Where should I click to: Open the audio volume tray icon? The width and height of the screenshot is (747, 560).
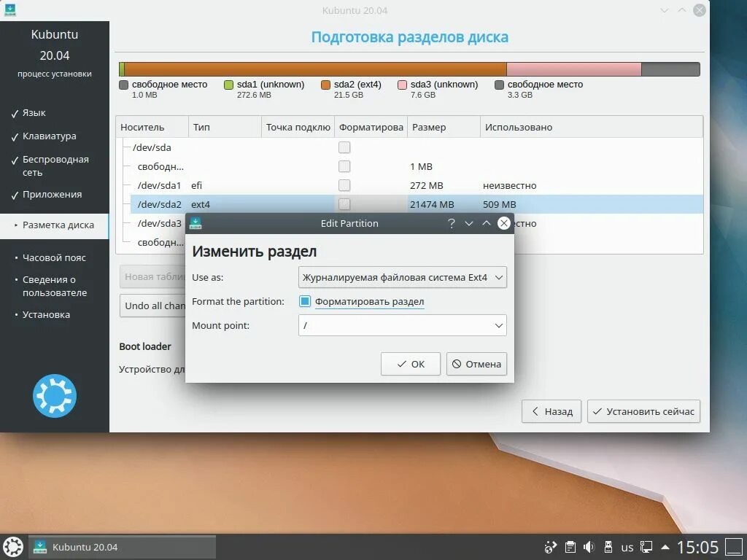tap(589, 547)
